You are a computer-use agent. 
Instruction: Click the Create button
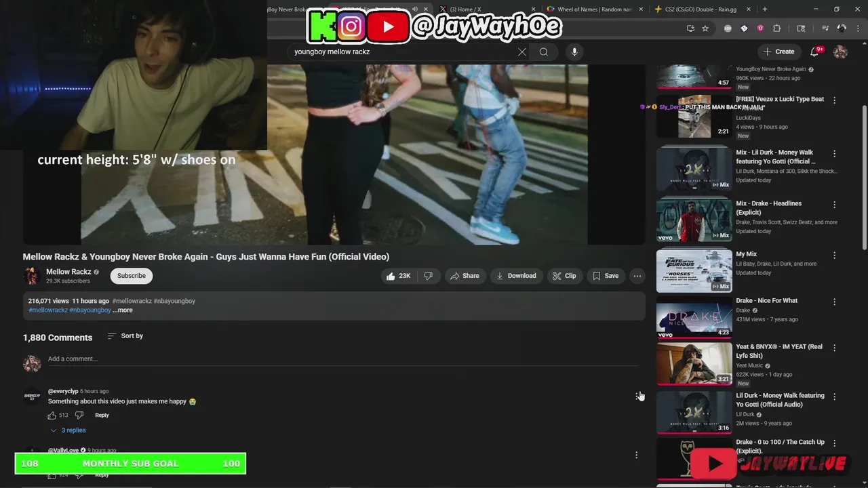[x=778, y=52]
